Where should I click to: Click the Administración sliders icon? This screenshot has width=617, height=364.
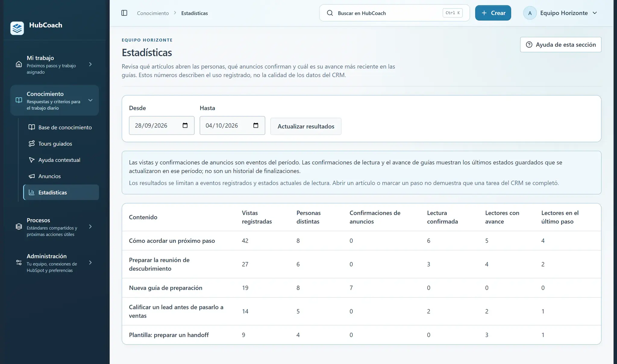point(19,263)
